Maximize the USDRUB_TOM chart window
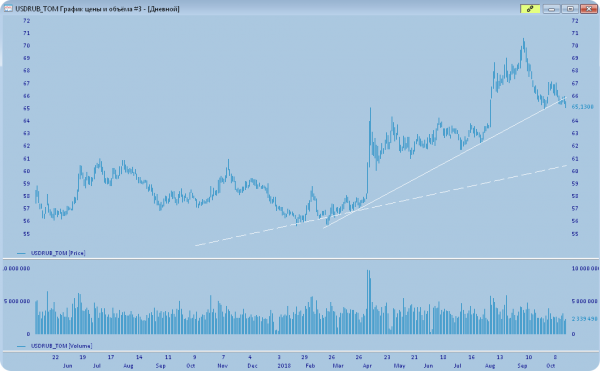Image resolution: width=600 pixels, height=371 pixels. pos(570,9)
